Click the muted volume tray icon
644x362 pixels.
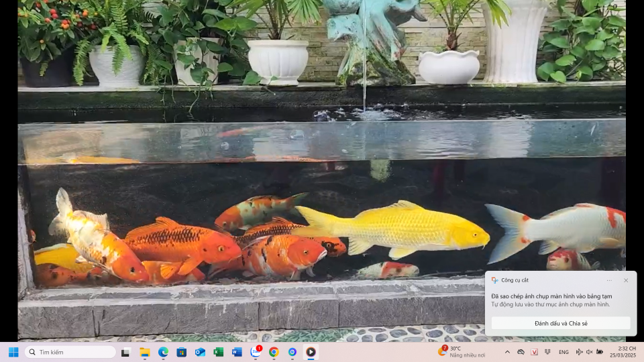click(x=590, y=352)
